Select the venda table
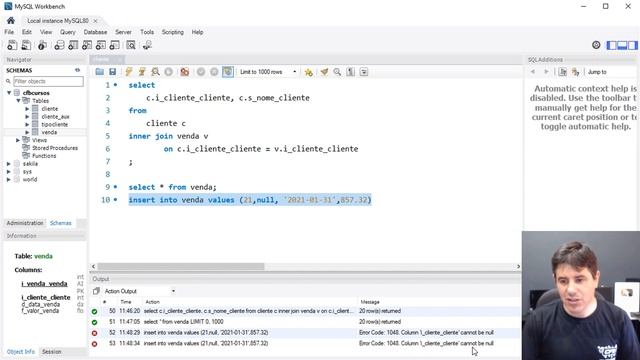Viewport: 640px width, 360px height. (49, 132)
